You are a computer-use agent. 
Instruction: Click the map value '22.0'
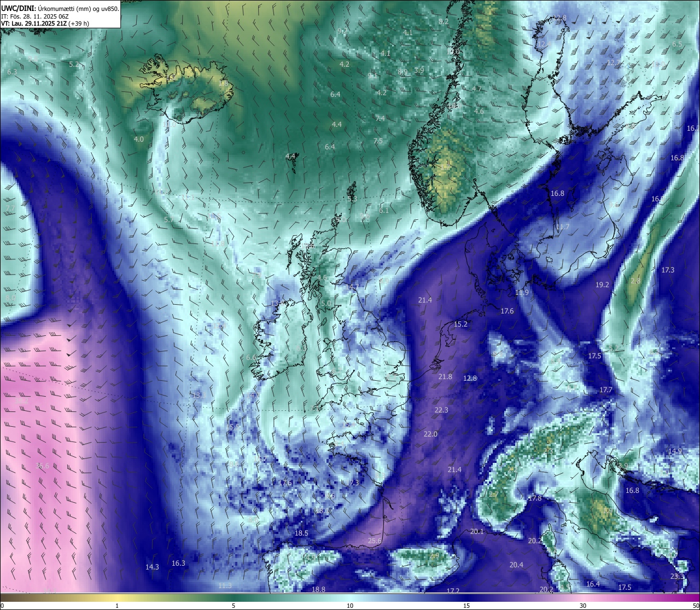click(x=430, y=434)
